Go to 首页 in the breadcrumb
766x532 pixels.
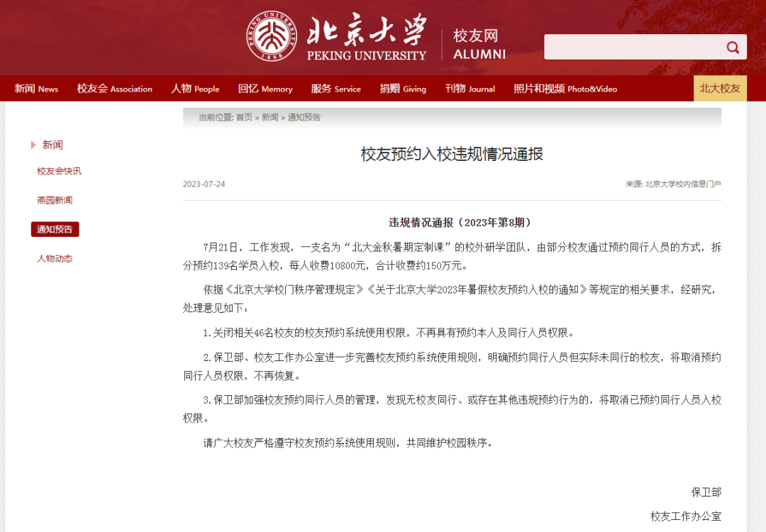coord(244,117)
